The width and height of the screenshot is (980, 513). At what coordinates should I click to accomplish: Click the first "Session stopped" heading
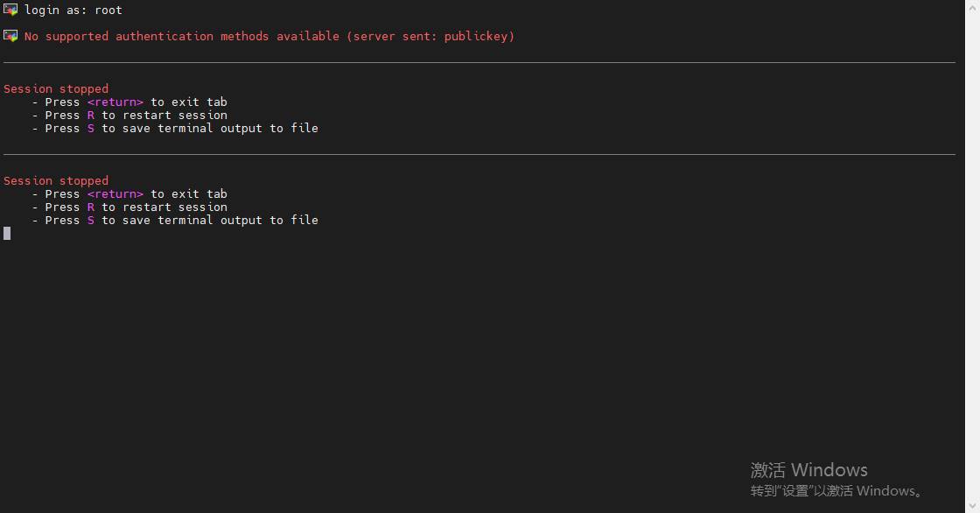[x=56, y=88]
